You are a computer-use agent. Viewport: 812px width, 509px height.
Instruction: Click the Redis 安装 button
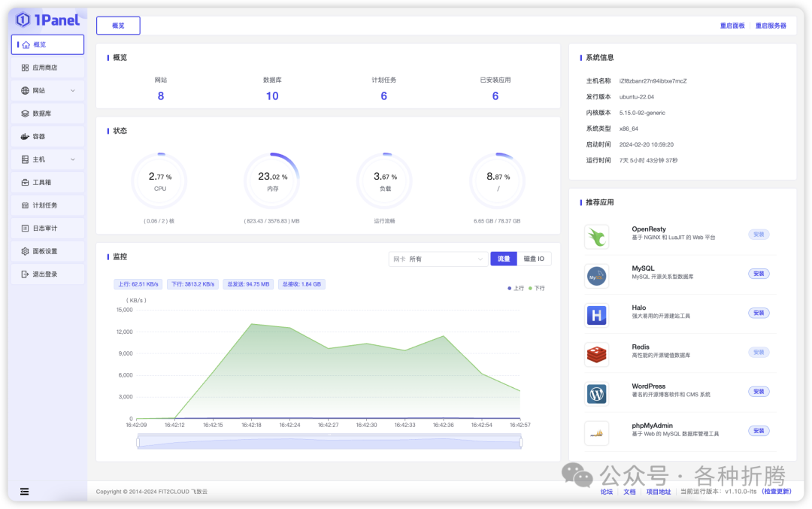[x=759, y=353]
